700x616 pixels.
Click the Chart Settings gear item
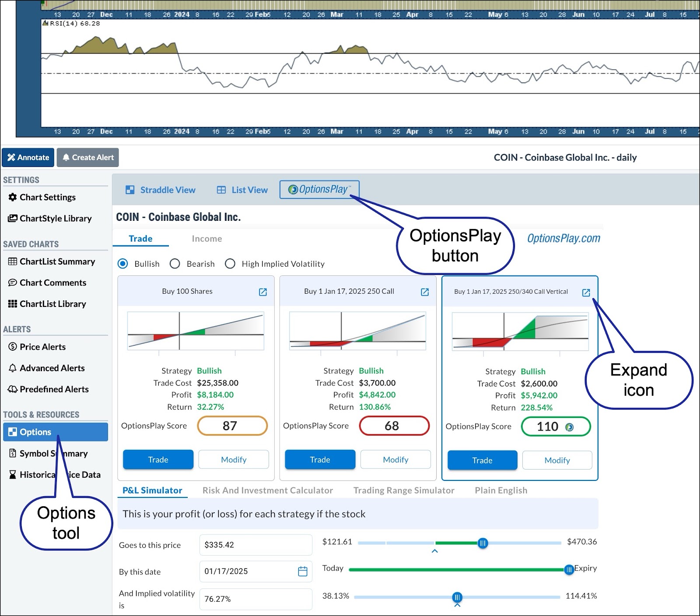42,197
